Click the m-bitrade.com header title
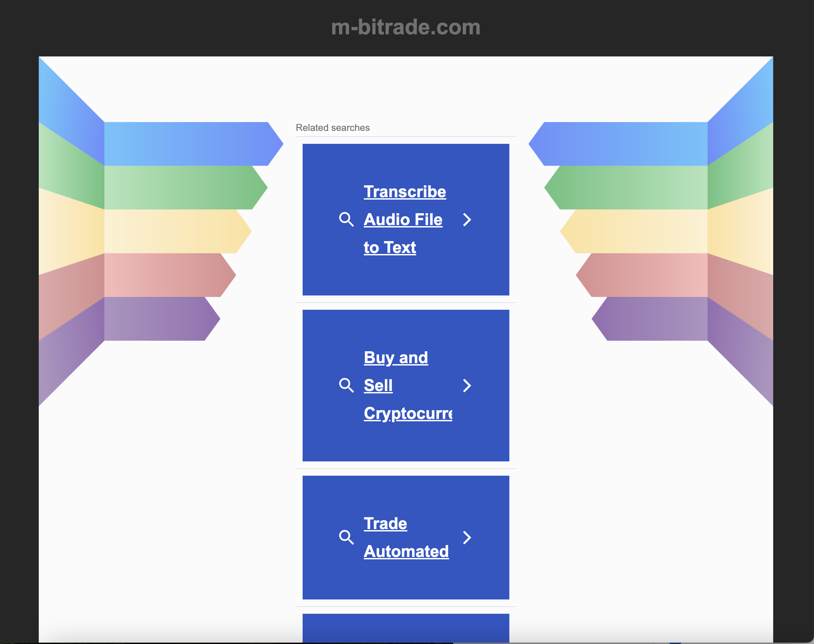 (x=406, y=27)
